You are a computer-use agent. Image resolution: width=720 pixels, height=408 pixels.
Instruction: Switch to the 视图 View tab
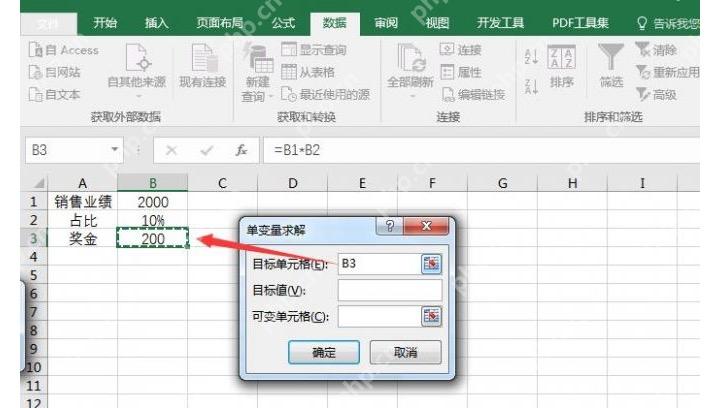[x=437, y=23]
